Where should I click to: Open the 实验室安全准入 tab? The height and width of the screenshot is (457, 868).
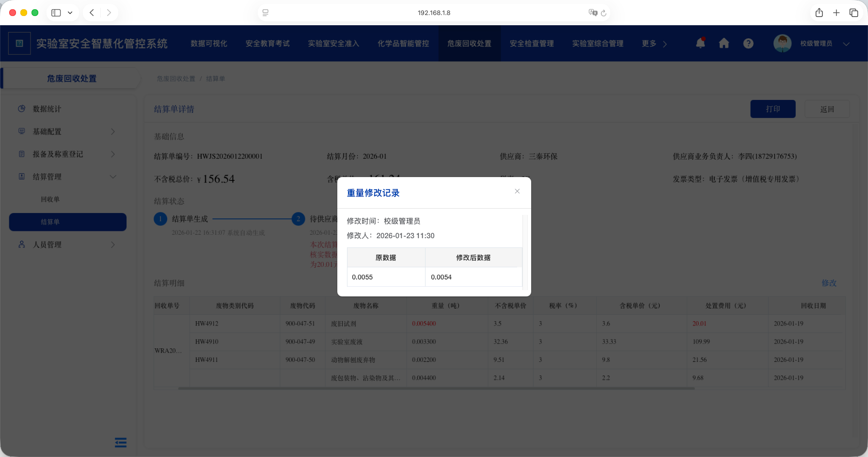pyautogui.click(x=333, y=44)
